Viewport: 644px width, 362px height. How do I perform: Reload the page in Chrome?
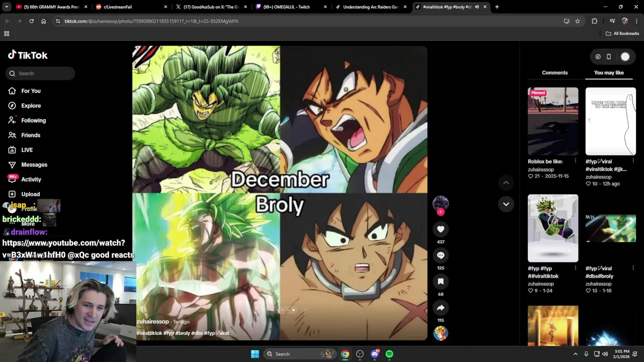31,21
